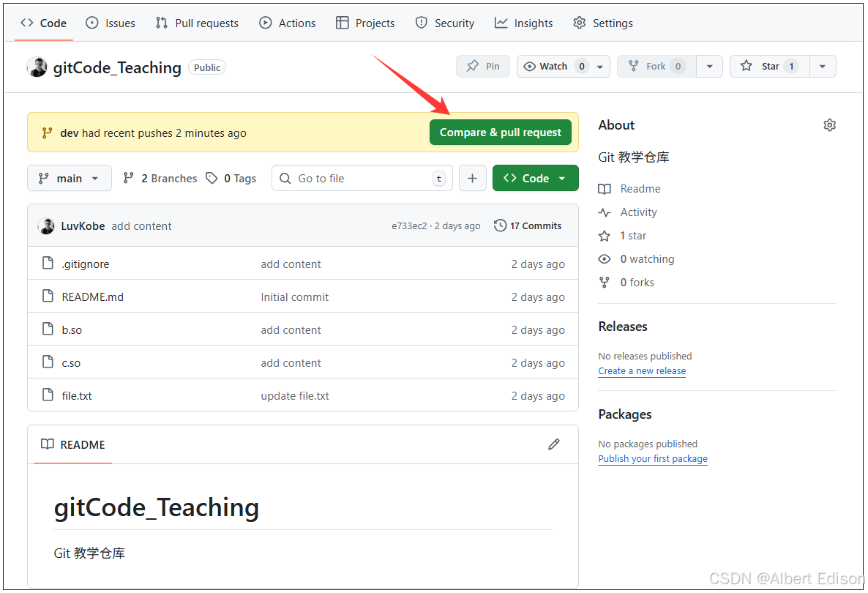Open the Packages heading link
This screenshot has height=593, width=868.
coord(624,414)
